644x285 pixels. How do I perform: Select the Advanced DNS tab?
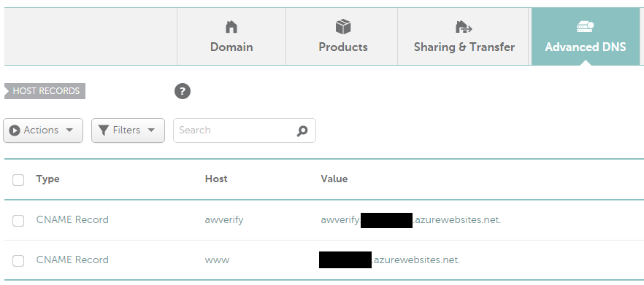[x=586, y=36]
